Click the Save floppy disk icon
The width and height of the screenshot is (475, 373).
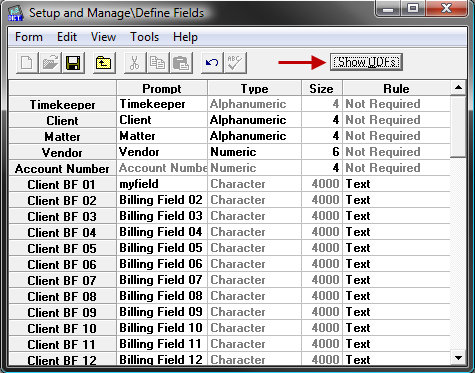73,63
